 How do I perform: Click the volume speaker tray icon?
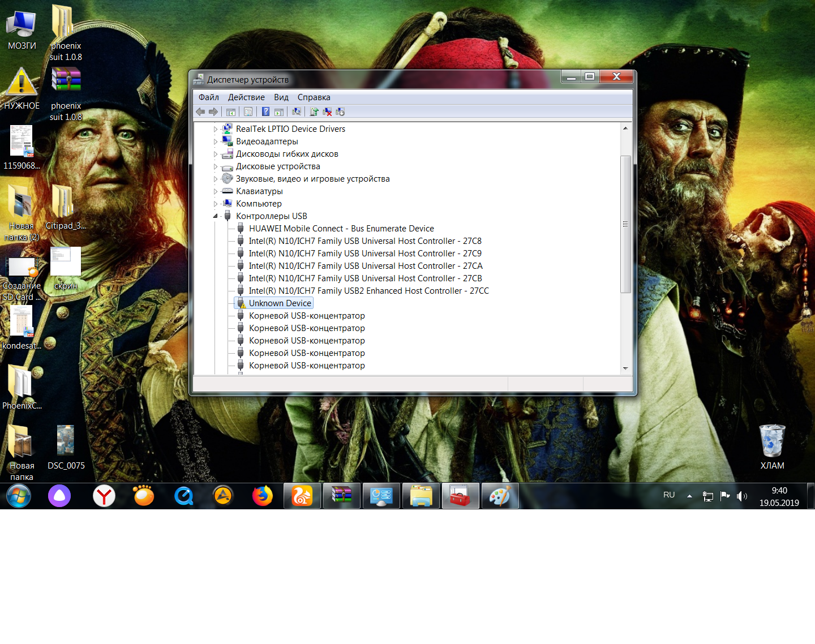pyautogui.click(x=741, y=496)
